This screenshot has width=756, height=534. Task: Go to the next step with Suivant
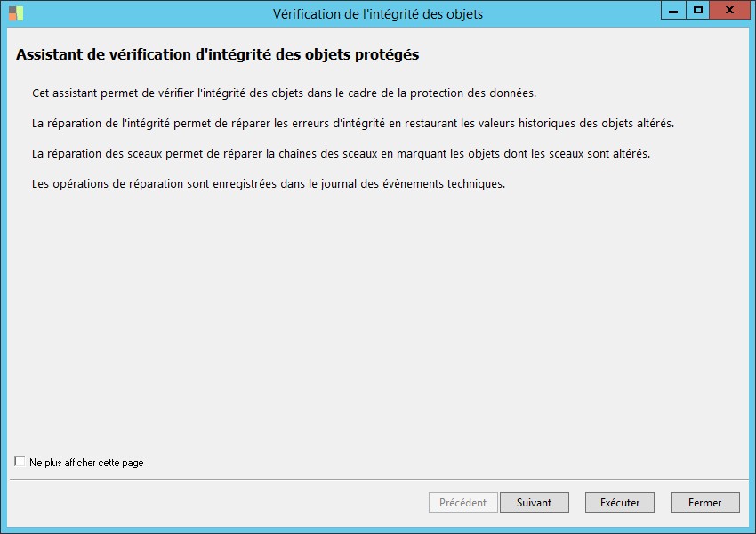click(534, 502)
